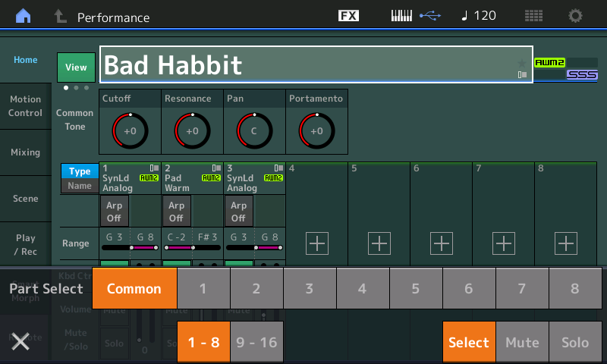Open the keyboard/USB connection icon

pos(415,16)
